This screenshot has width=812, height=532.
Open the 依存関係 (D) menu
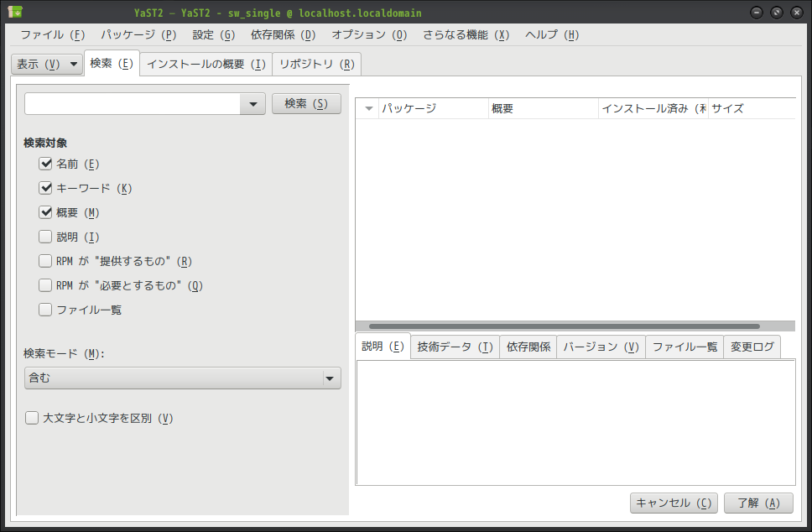283,34
